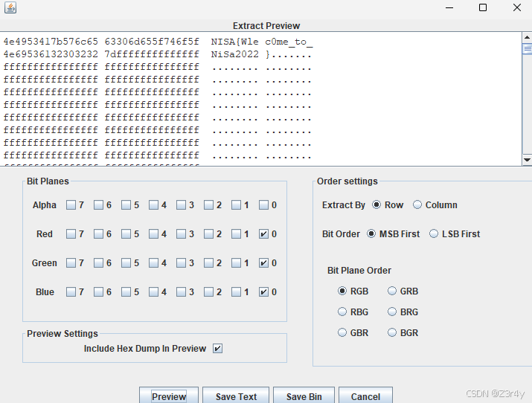Screen dimensions: 532x403
Task: Enable Green bit plane 2
Action: pos(208,262)
